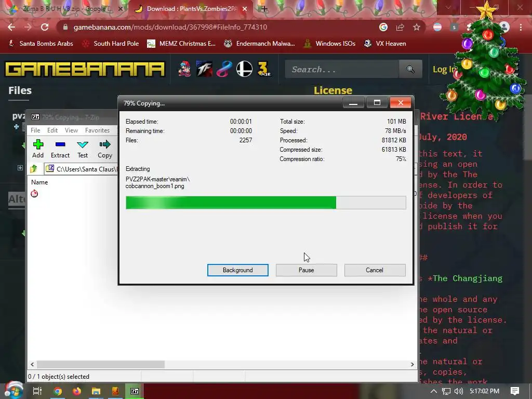Image resolution: width=532 pixels, height=399 pixels.
Task: Click the 7-Zip scrollbar left arrow
Action: pyautogui.click(x=32, y=364)
